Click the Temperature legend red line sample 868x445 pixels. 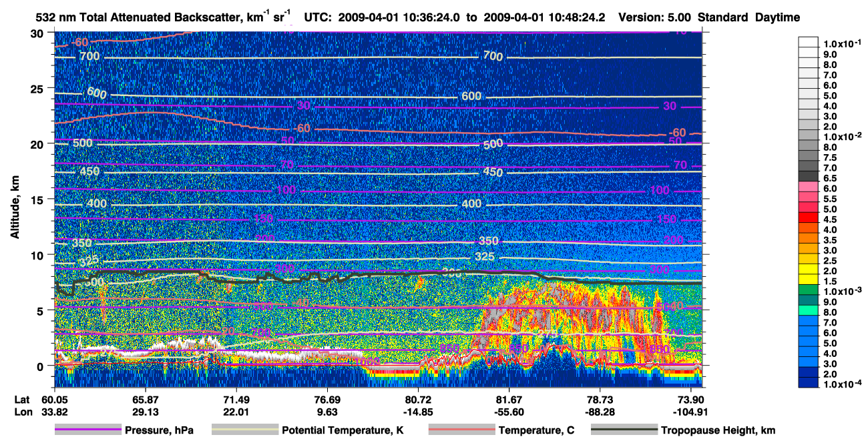pyautogui.click(x=462, y=430)
